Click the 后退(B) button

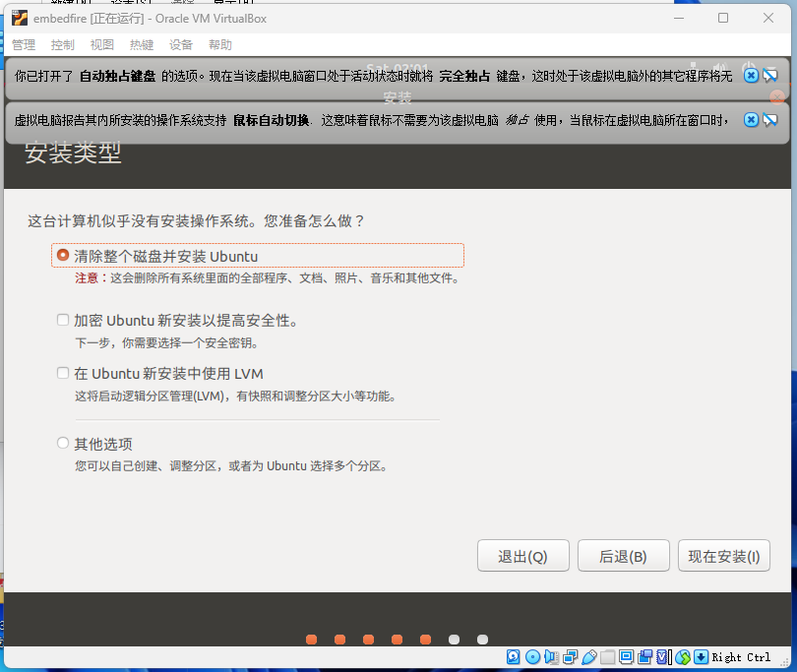(623, 556)
